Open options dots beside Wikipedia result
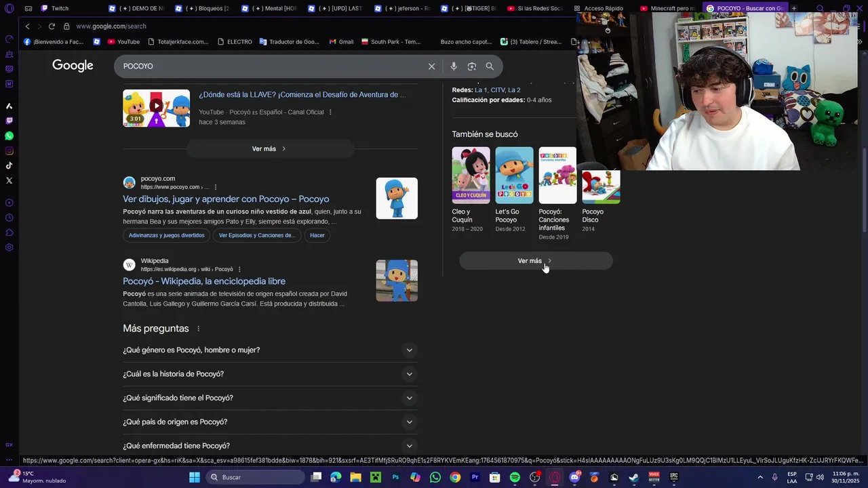868x488 pixels. coord(239,269)
